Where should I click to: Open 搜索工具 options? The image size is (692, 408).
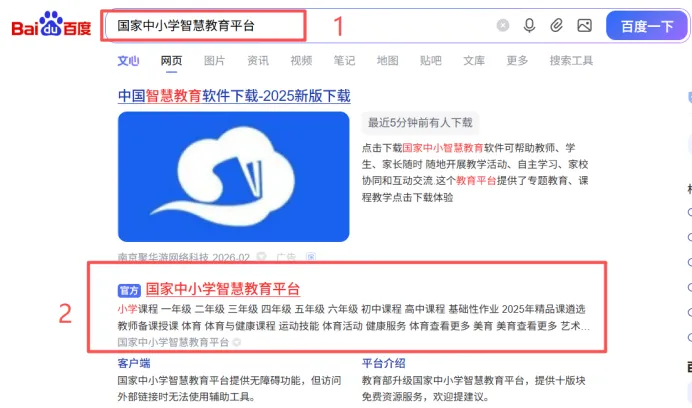pos(571,60)
